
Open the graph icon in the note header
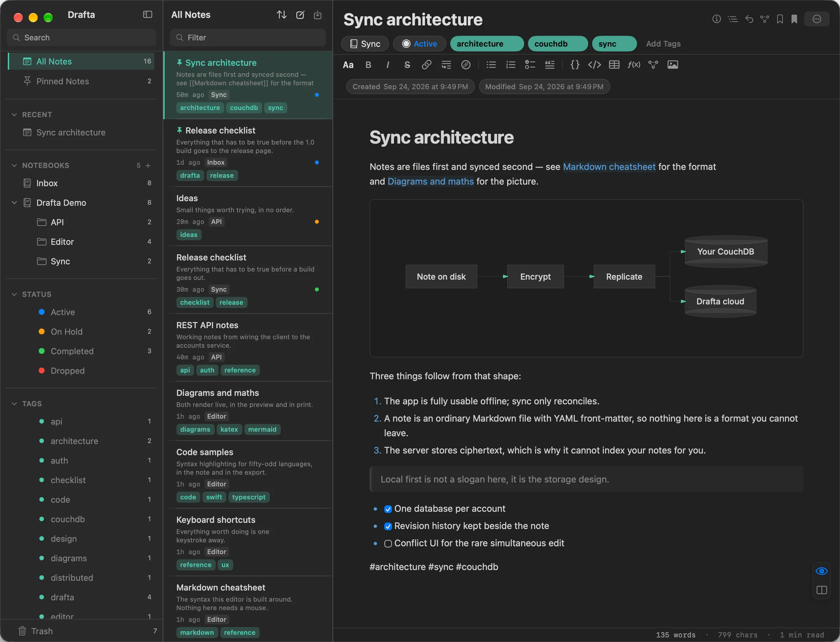(x=764, y=19)
